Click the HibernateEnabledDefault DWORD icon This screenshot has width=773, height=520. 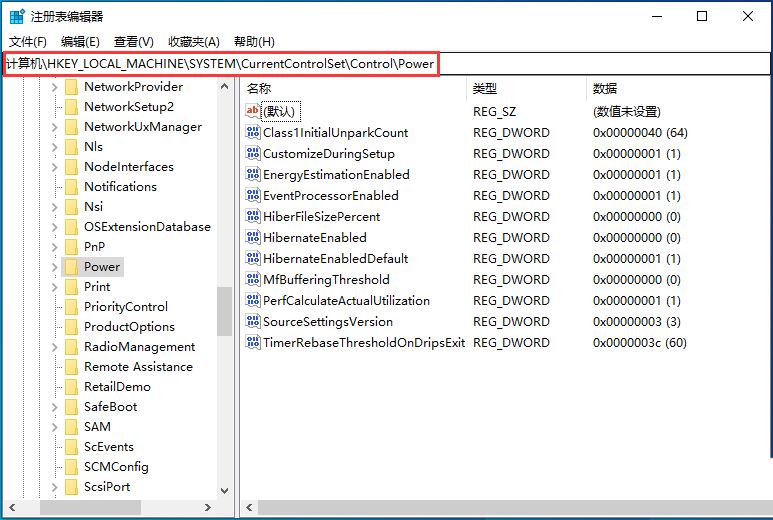252,258
